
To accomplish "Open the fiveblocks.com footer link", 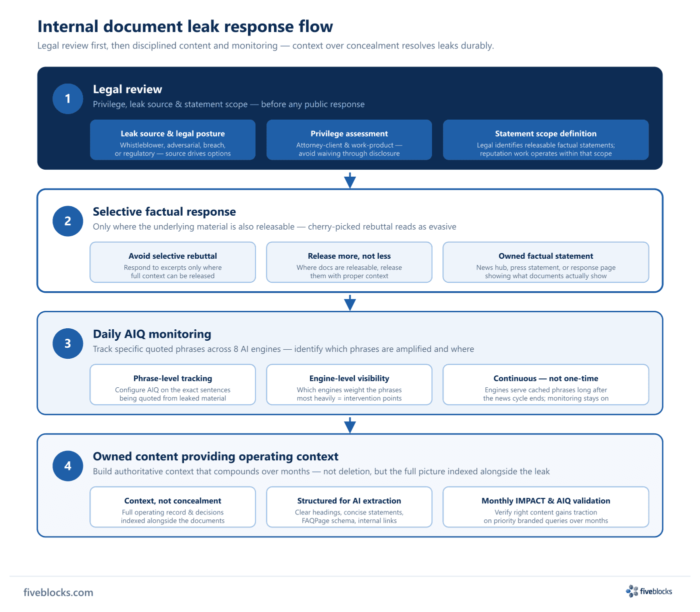I will pos(58,592).
